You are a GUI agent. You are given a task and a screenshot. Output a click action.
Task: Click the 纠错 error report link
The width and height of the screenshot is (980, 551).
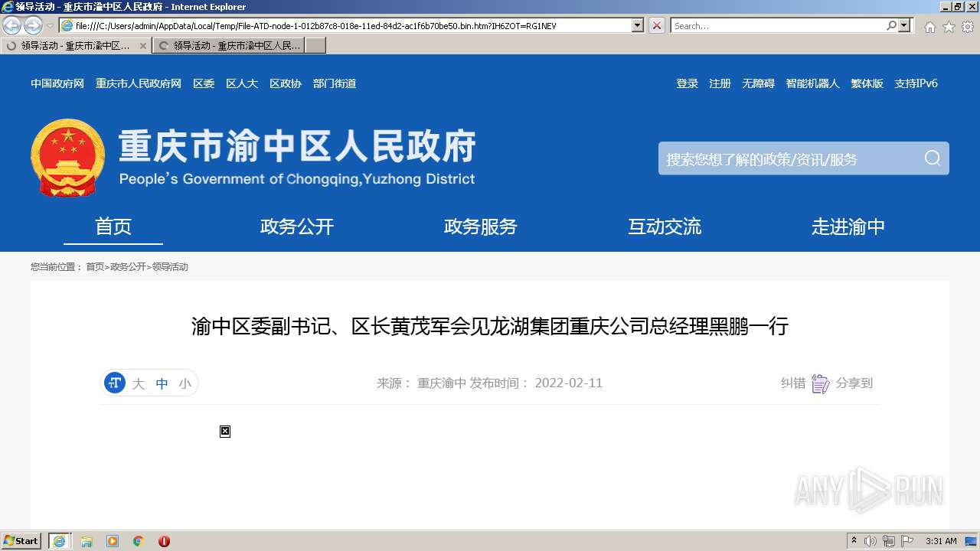tap(793, 383)
